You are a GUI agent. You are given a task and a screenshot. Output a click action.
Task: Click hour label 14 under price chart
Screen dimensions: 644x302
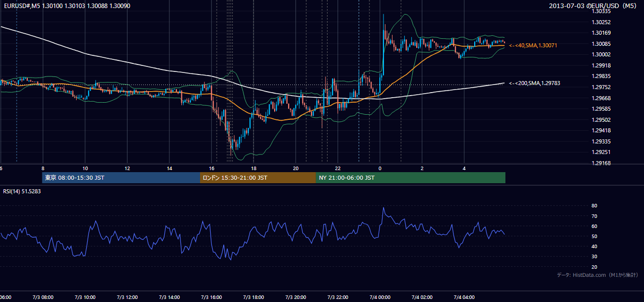pos(169,169)
